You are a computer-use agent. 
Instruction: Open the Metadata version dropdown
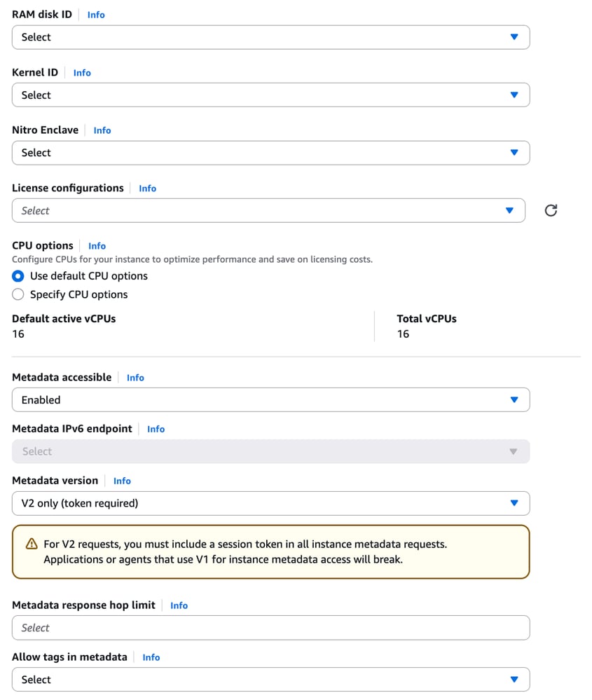270,503
